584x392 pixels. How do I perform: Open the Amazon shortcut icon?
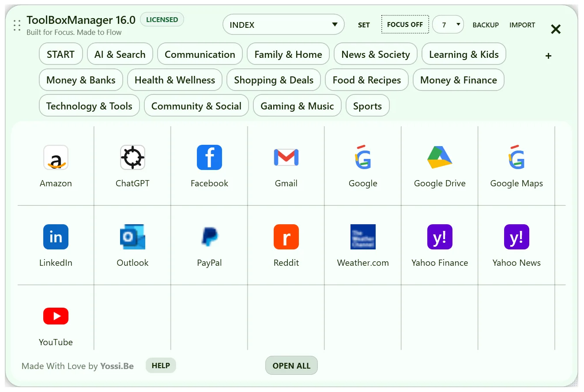point(56,158)
